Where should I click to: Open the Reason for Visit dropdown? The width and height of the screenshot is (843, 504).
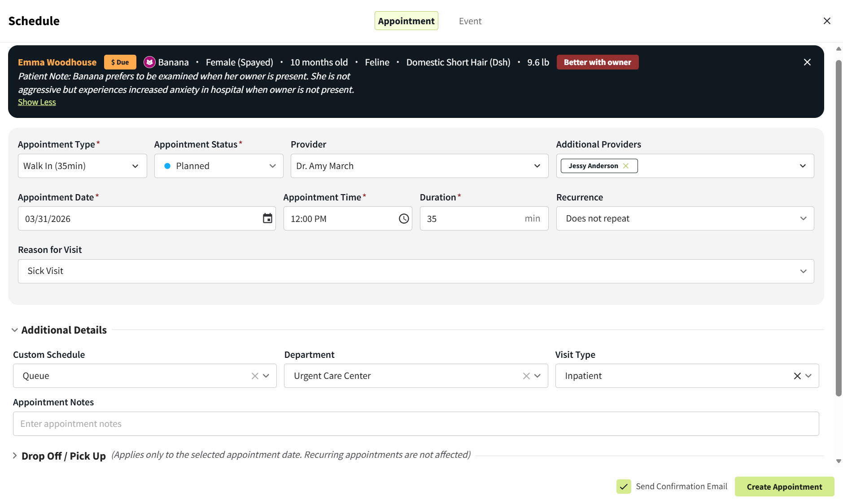coord(416,271)
